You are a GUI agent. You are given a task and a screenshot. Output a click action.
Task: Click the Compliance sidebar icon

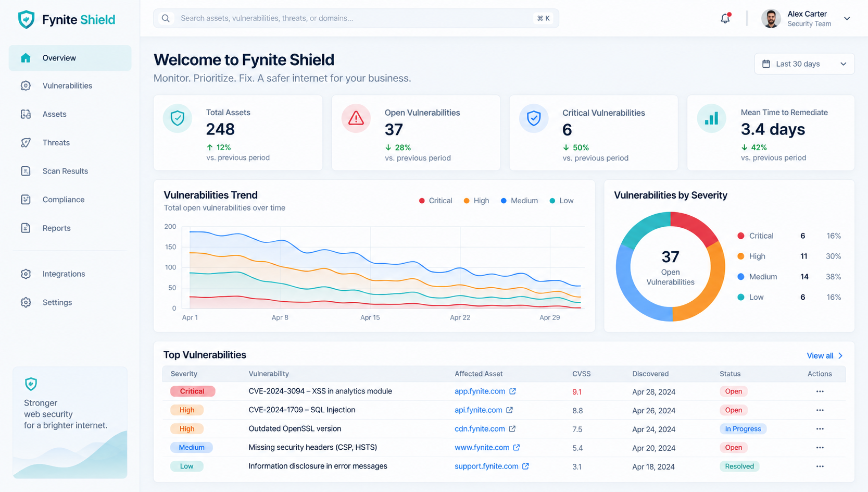[x=26, y=200]
